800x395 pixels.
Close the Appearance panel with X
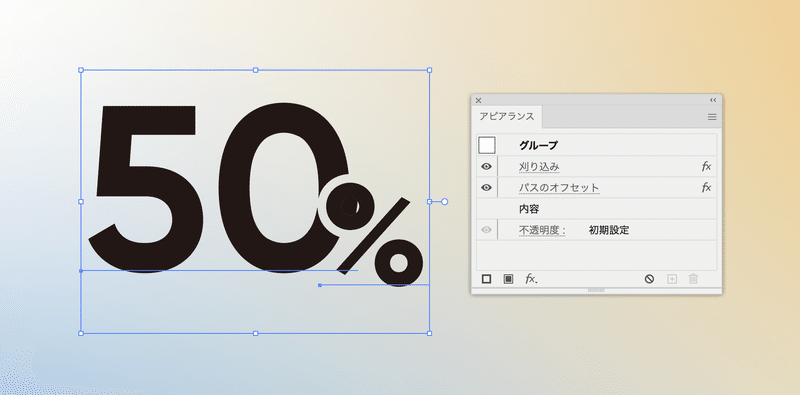coord(479,100)
